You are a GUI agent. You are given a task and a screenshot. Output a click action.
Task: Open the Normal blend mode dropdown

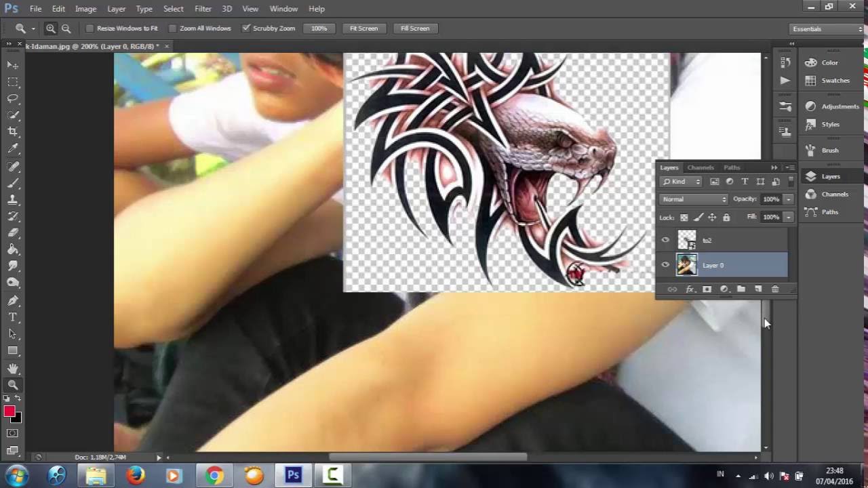pos(694,199)
